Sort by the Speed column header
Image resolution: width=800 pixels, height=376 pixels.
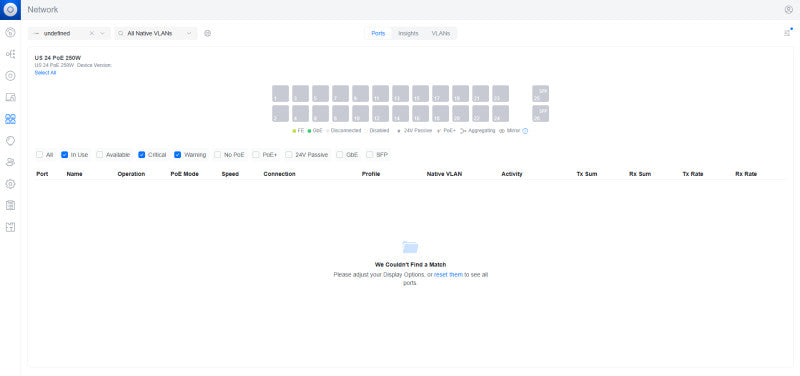click(230, 174)
